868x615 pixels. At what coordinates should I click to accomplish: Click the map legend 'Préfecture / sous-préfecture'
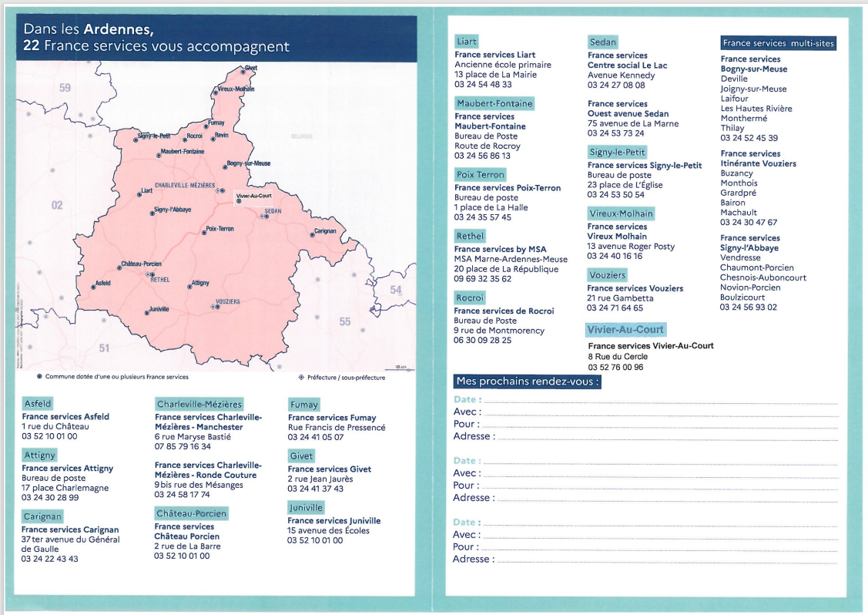[342, 378]
